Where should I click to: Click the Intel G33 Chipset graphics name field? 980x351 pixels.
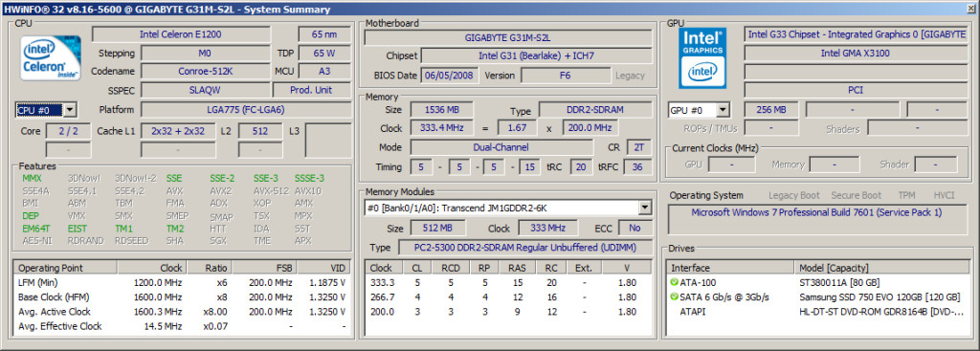pos(855,34)
